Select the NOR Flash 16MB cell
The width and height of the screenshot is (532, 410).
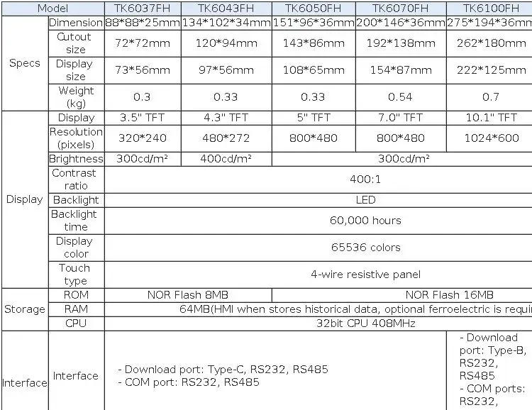[449, 295]
